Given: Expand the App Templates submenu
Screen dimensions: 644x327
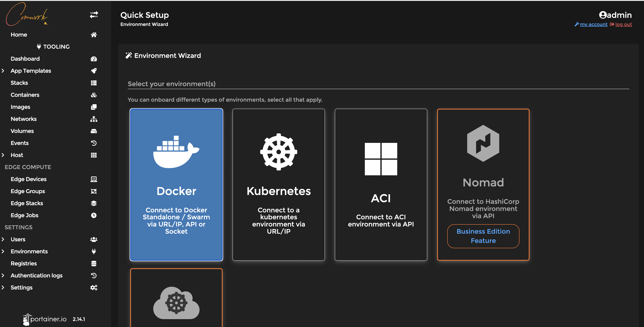Looking at the screenshot, I should point(3,71).
